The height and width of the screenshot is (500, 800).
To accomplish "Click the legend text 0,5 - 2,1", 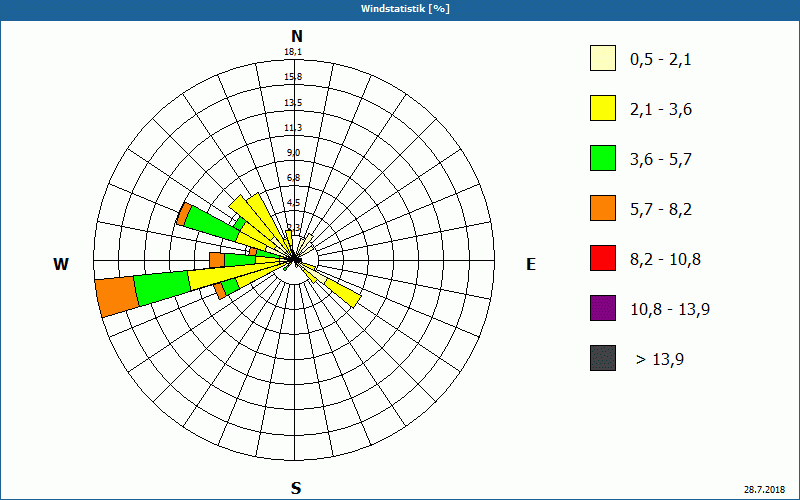I will click(x=661, y=60).
